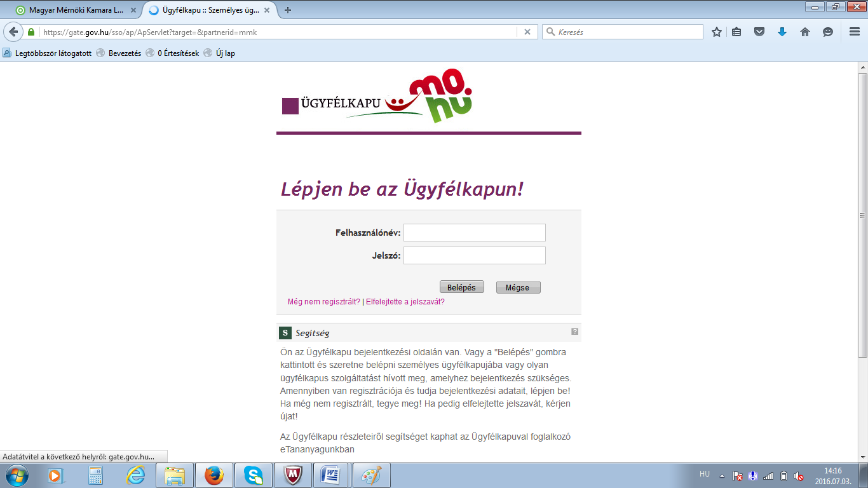This screenshot has height=488, width=868.
Task: Click the battery tray icon
Action: [x=783, y=475]
